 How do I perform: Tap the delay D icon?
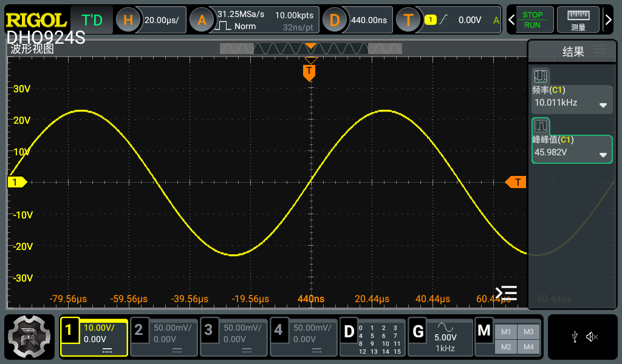click(335, 20)
